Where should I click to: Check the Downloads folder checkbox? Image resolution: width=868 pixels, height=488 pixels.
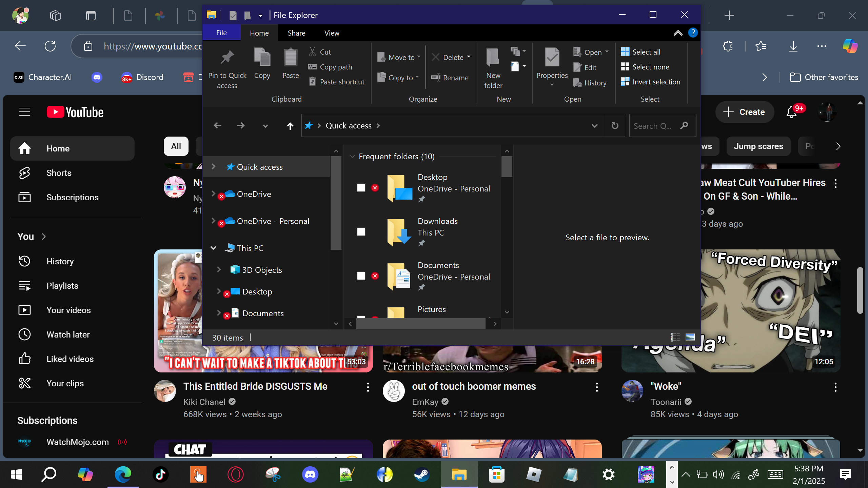361,232
